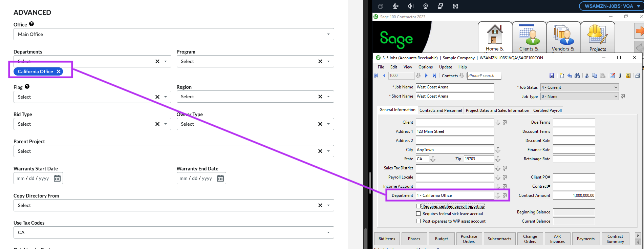Click the Phases button

click(414, 239)
